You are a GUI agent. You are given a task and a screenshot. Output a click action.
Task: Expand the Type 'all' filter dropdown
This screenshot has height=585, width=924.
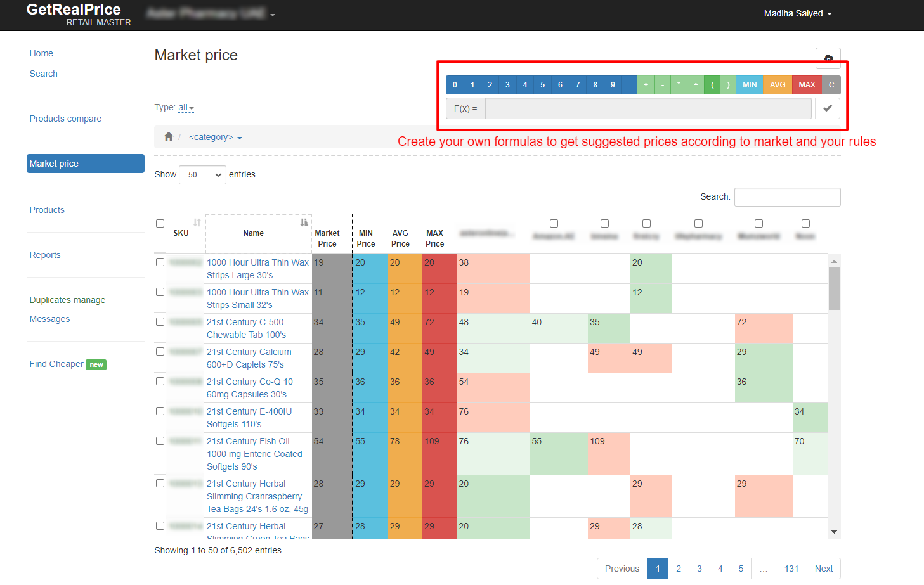point(186,108)
